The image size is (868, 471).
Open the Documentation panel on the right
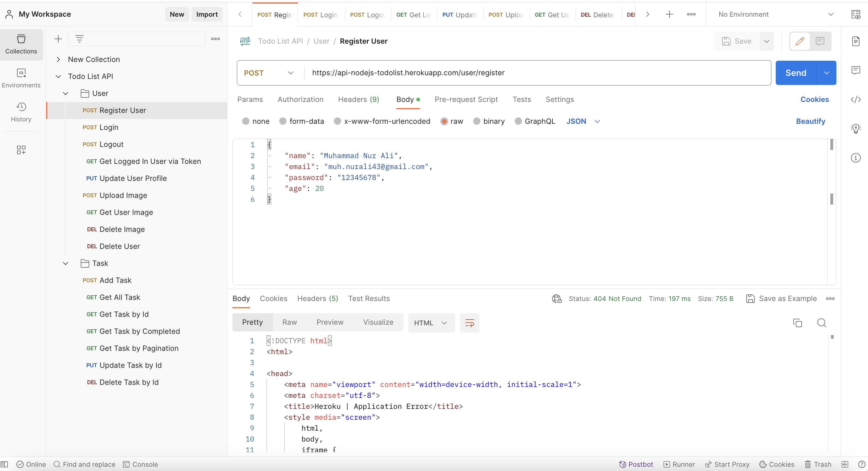pos(856,41)
